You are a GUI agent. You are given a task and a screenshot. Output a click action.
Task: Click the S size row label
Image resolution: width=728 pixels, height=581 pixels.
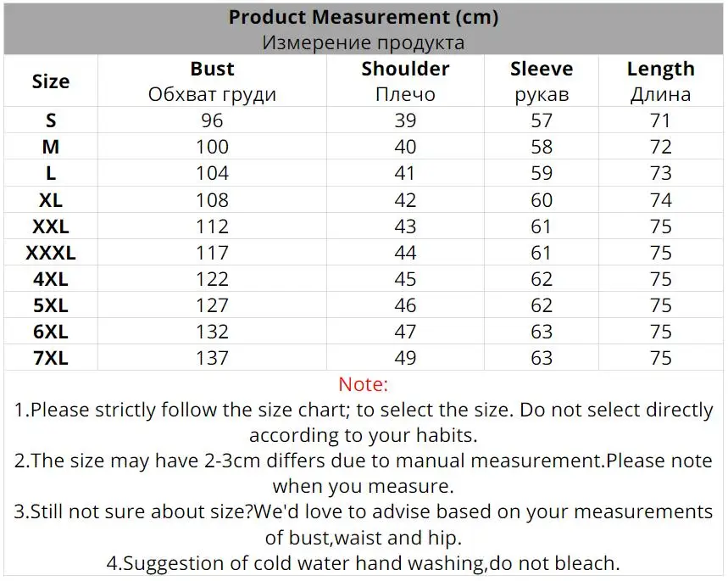[x=51, y=120]
